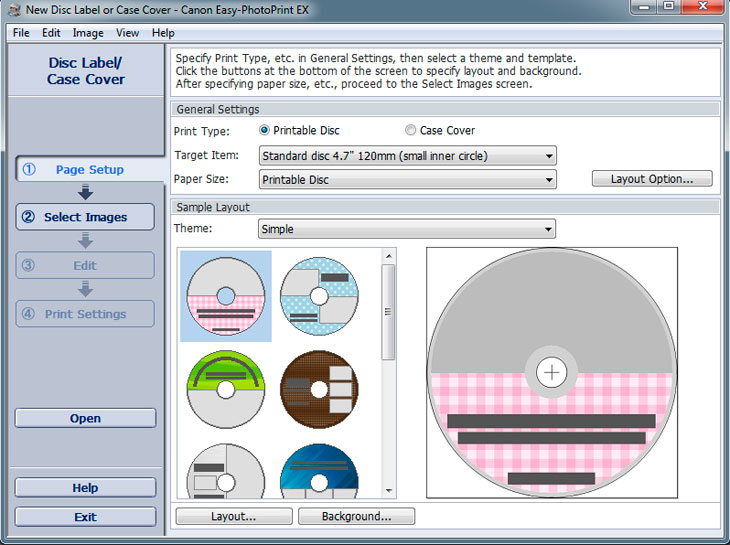
Task: Open the Help menu
Action: (x=163, y=33)
